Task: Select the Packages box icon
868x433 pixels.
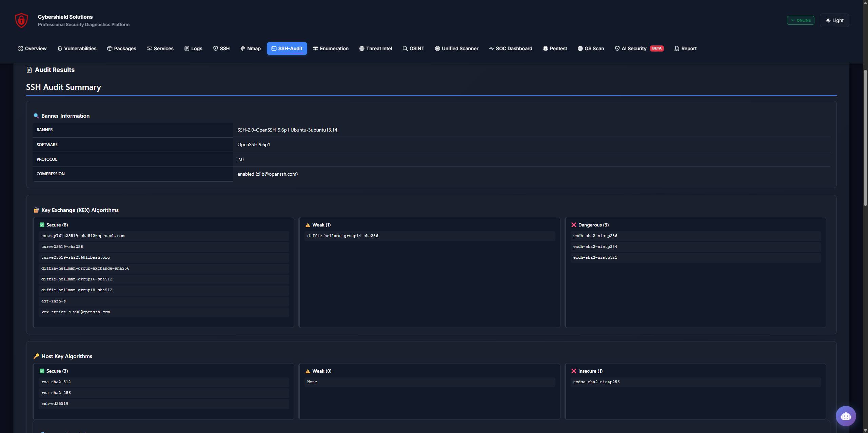Action: [109, 48]
